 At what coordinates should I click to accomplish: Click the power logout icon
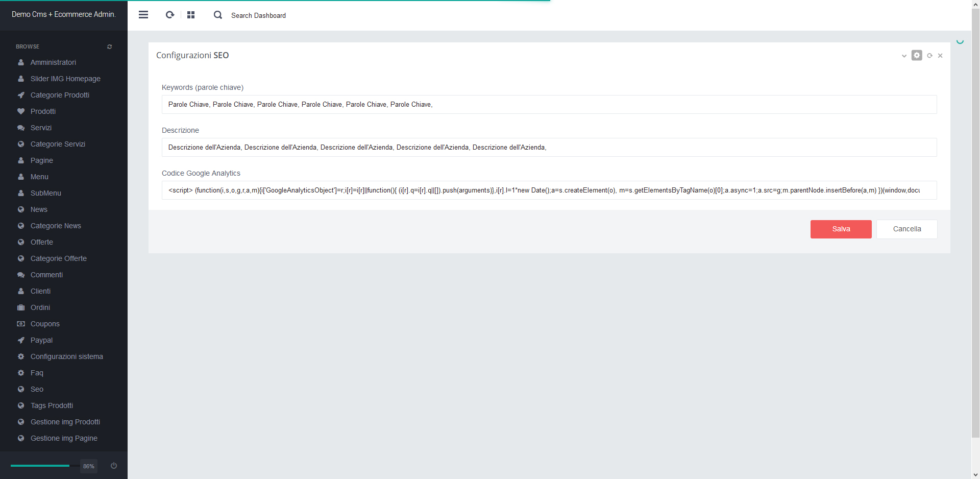pos(114,466)
